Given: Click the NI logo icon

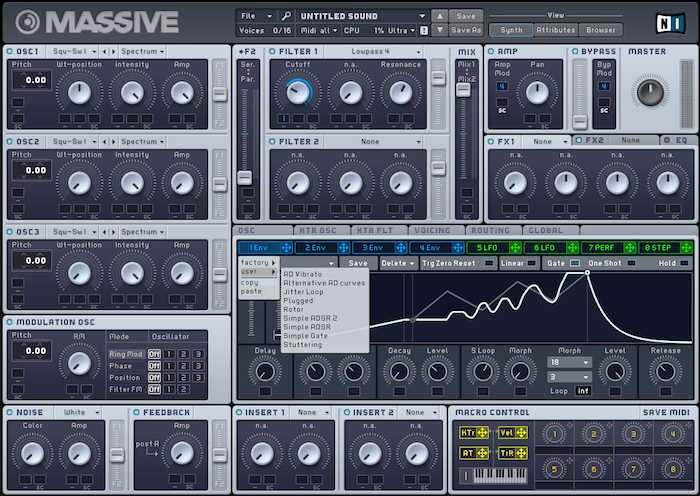Looking at the screenshot, I should click(x=670, y=23).
